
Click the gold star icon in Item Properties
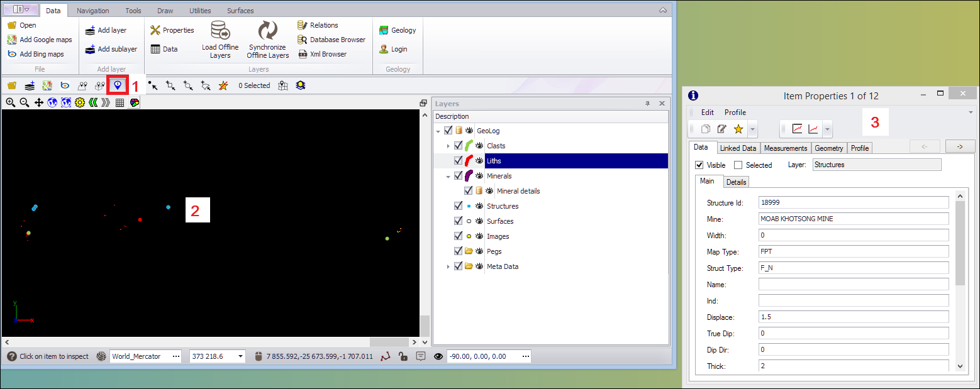click(x=738, y=129)
